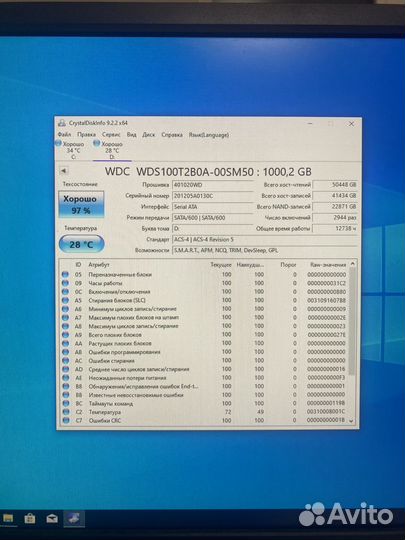Click the attribute list vertical scrollbar thumb
Viewport: 405px width, 540px height.
(352, 321)
